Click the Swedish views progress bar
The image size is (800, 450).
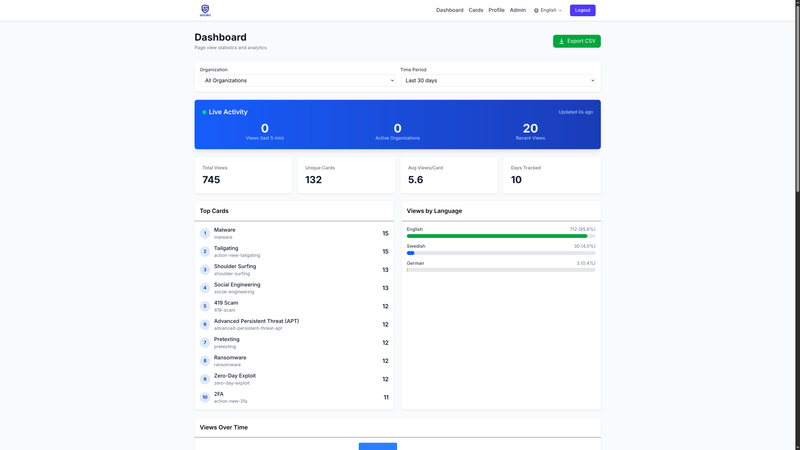point(500,253)
